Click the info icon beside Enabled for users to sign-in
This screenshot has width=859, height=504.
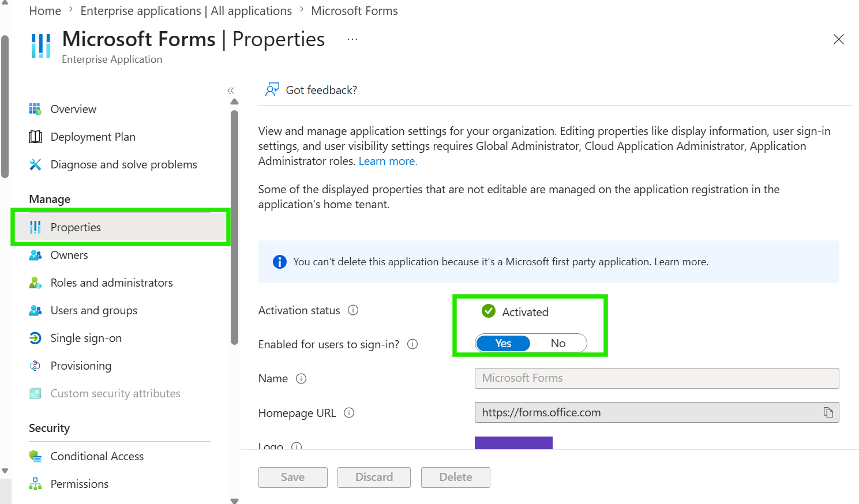point(412,344)
